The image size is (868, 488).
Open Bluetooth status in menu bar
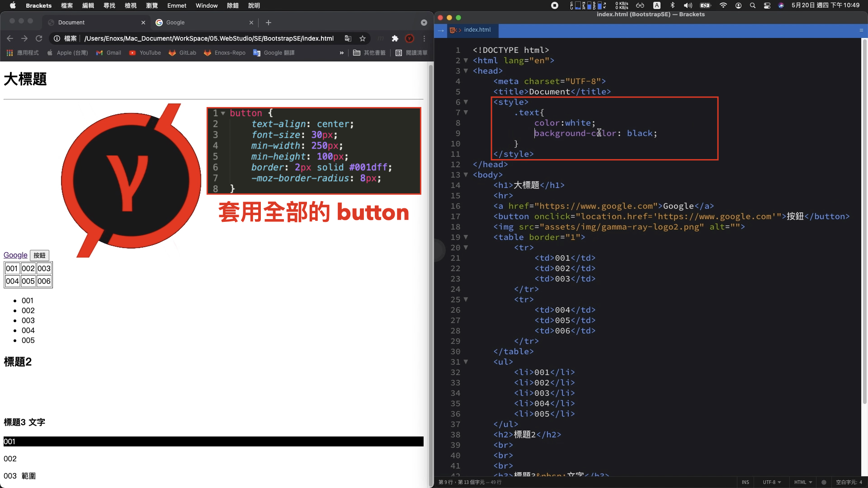[672, 5]
